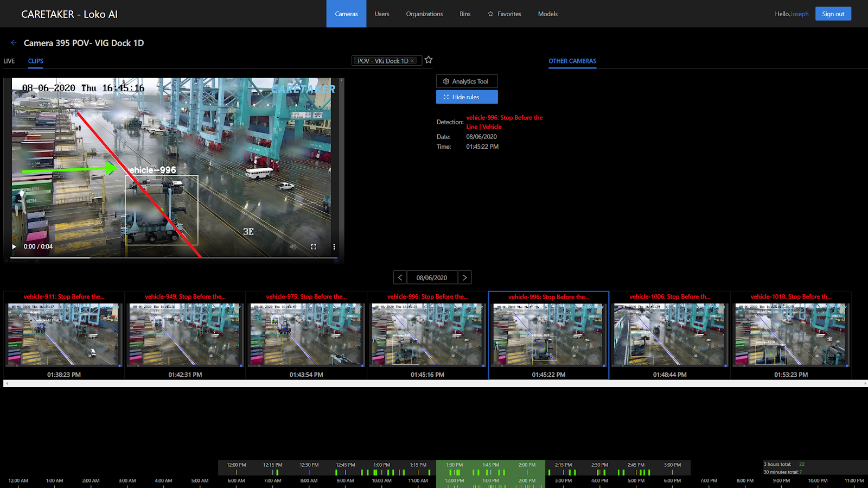
Task: Mark camera as favorite with star icon
Action: (x=429, y=60)
